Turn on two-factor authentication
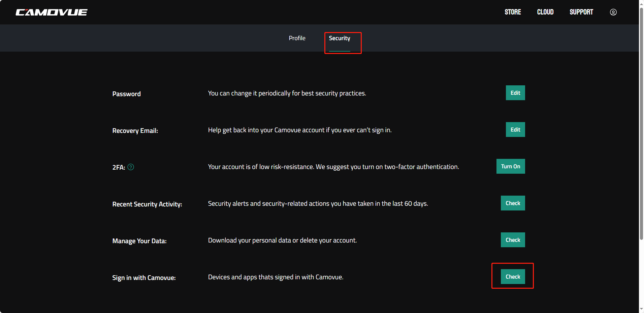644x313 pixels. [510, 167]
